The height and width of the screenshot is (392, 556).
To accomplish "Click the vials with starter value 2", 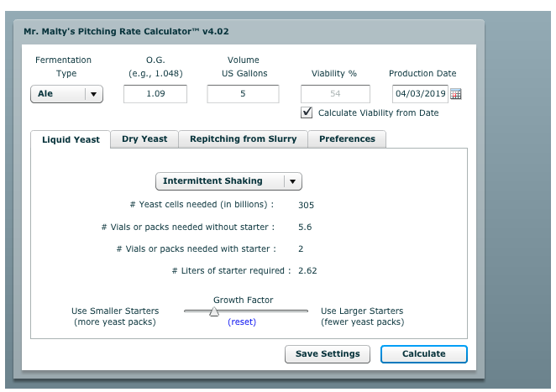I will [x=301, y=248].
